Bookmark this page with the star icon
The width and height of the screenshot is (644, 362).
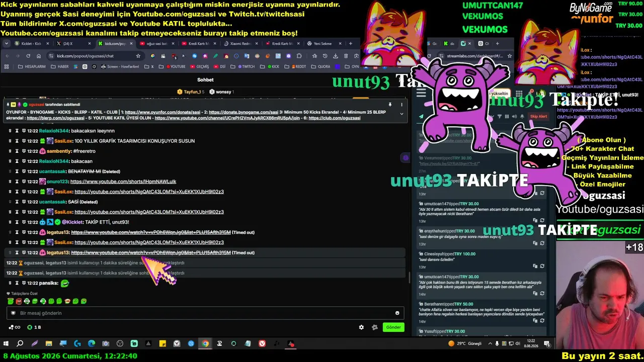click(138, 56)
